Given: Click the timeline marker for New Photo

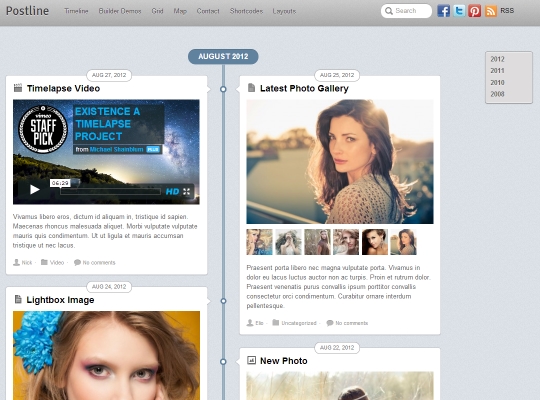Looking at the screenshot, I should (x=223, y=361).
